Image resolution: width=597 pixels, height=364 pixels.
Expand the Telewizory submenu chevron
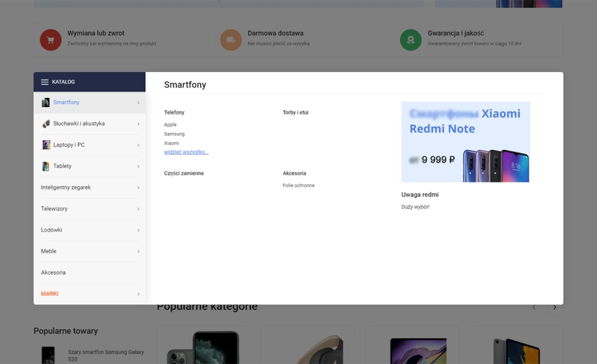point(138,209)
